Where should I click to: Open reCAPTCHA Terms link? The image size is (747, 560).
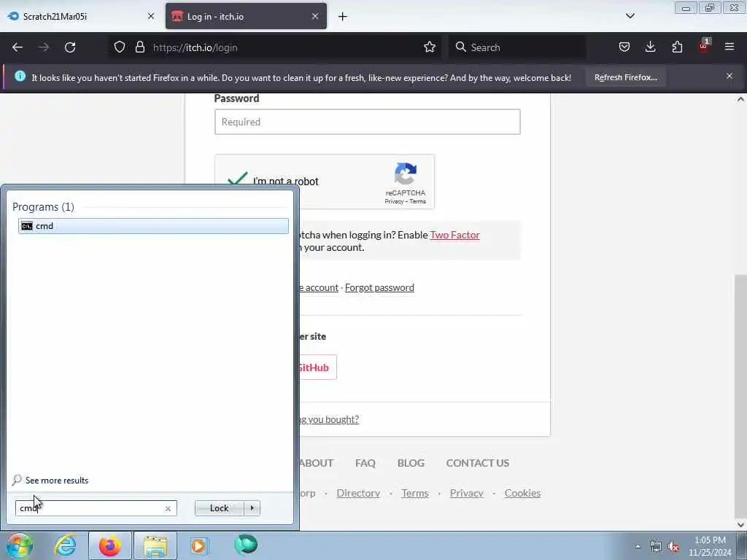(x=418, y=201)
